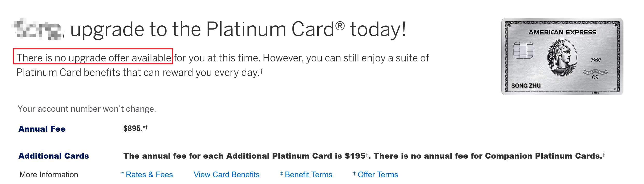Click the highlighted 'no upgrade offer available' text
Viewport: 644px width, 184px height.
coord(94,58)
